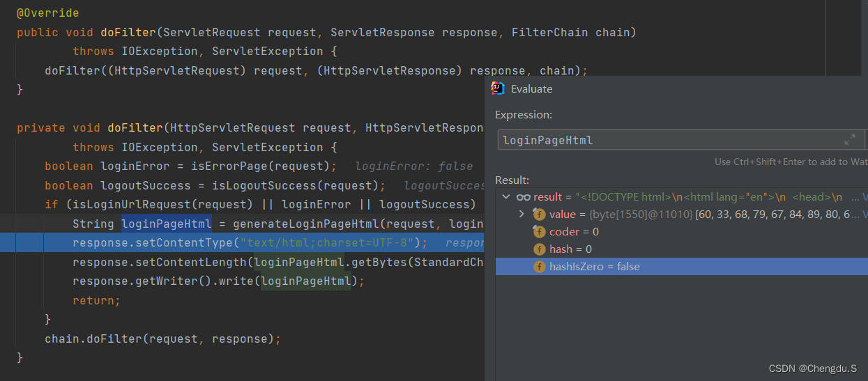
Task: Focus the loginPageHtml expression input
Action: click(x=671, y=140)
